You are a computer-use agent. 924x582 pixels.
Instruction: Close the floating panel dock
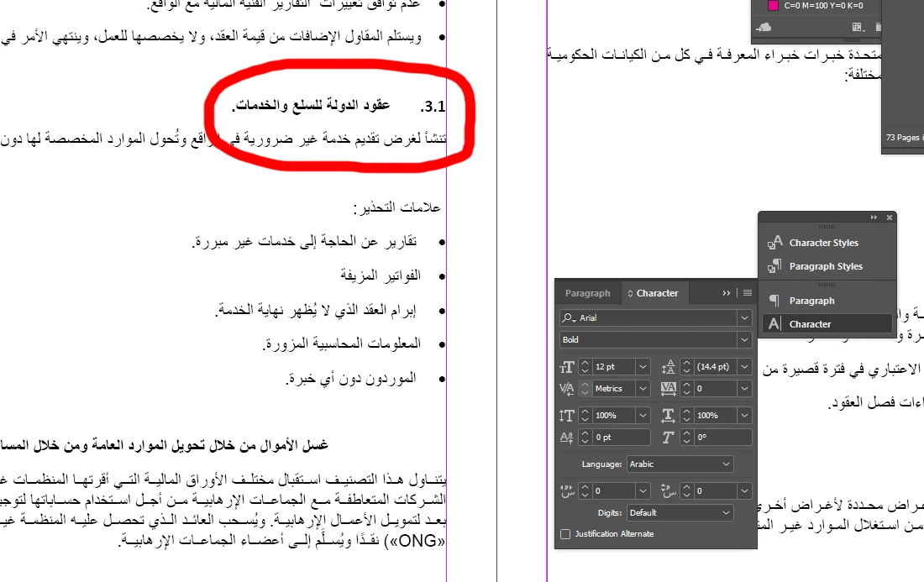(x=890, y=218)
